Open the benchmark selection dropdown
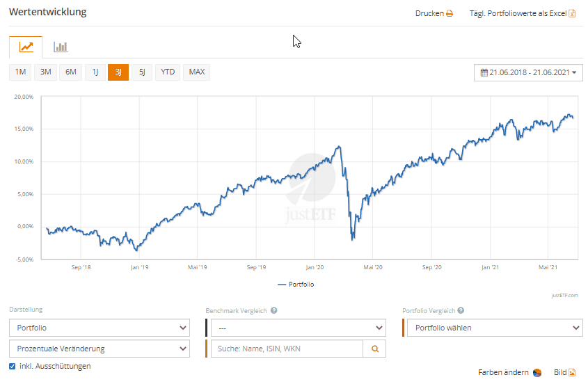588x391 pixels. [x=298, y=328]
